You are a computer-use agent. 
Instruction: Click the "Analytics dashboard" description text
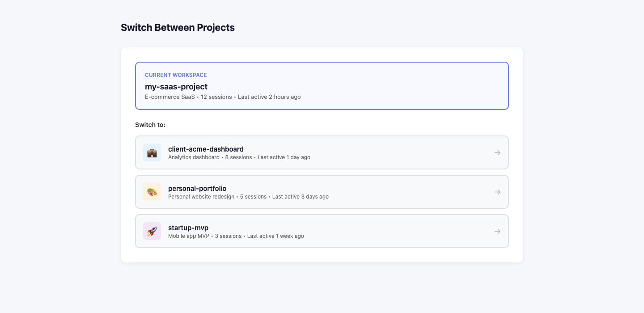tap(194, 157)
